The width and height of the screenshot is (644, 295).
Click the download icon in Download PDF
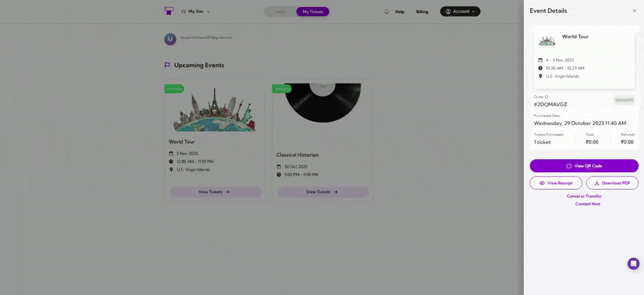[x=597, y=183]
